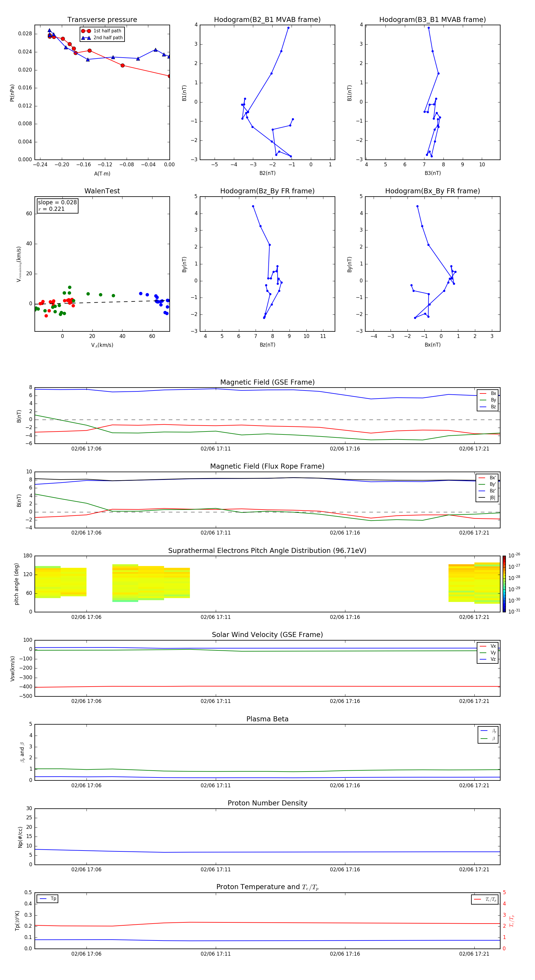
Task: Click the 'WalenTest' plot title
Action: click(x=102, y=191)
